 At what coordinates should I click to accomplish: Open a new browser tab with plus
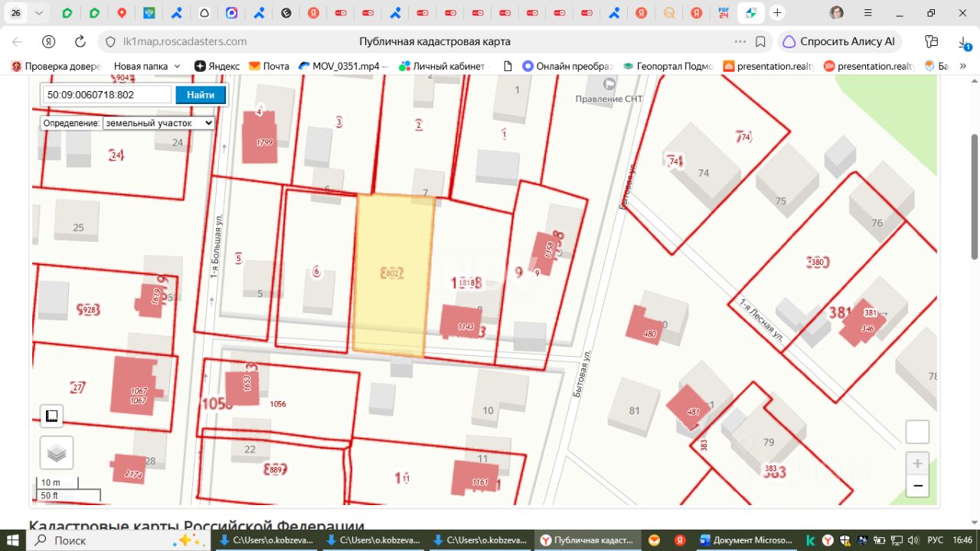pyautogui.click(x=777, y=13)
